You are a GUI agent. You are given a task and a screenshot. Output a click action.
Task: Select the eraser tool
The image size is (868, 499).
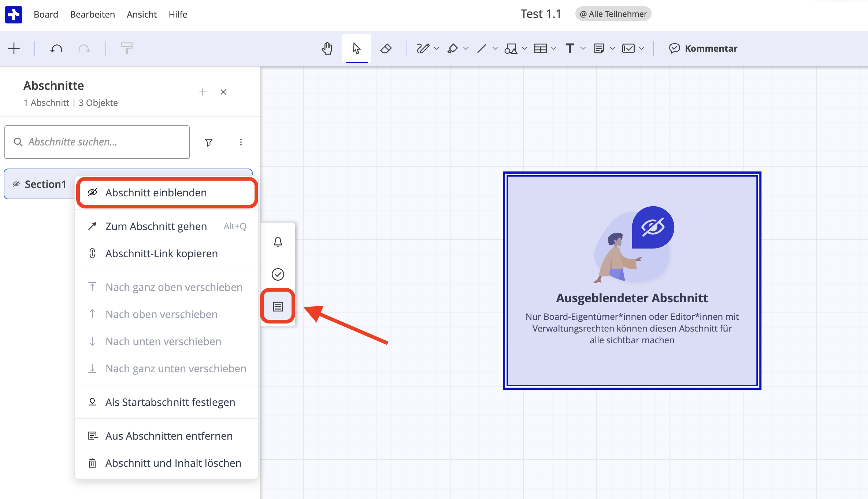click(x=386, y=48)
